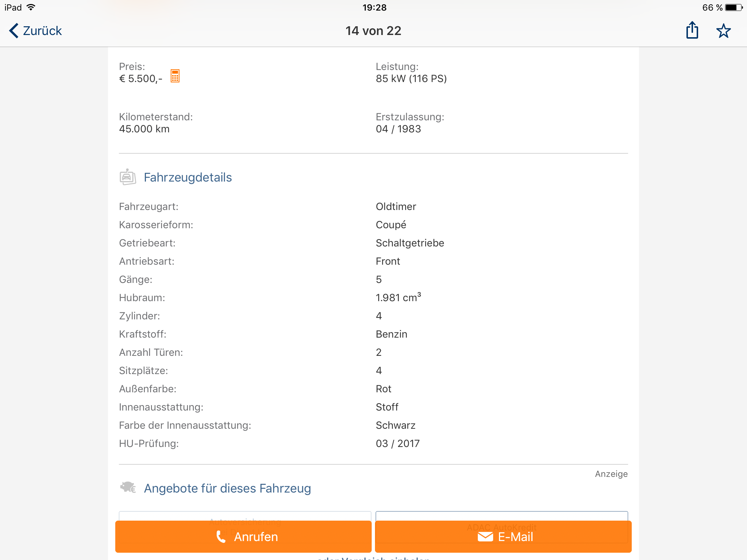Select the HU-Prüfung date 03 / 2017

[x=398, y=444]
